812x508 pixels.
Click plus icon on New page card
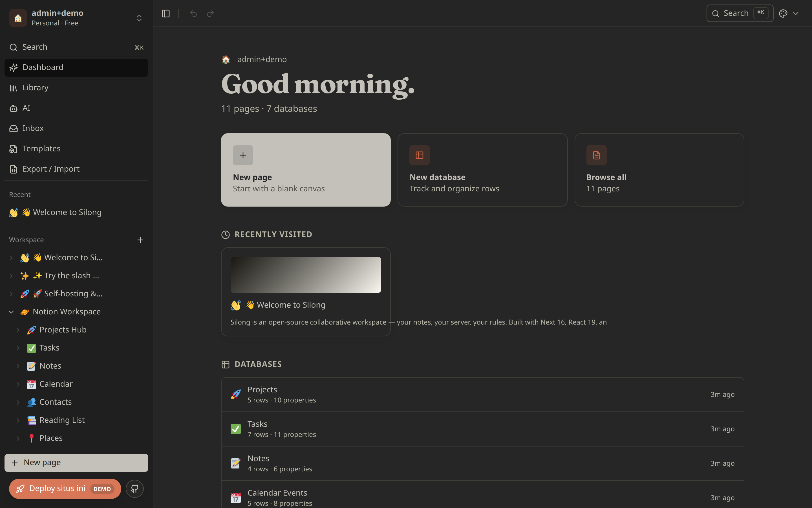tap(243, 155)
